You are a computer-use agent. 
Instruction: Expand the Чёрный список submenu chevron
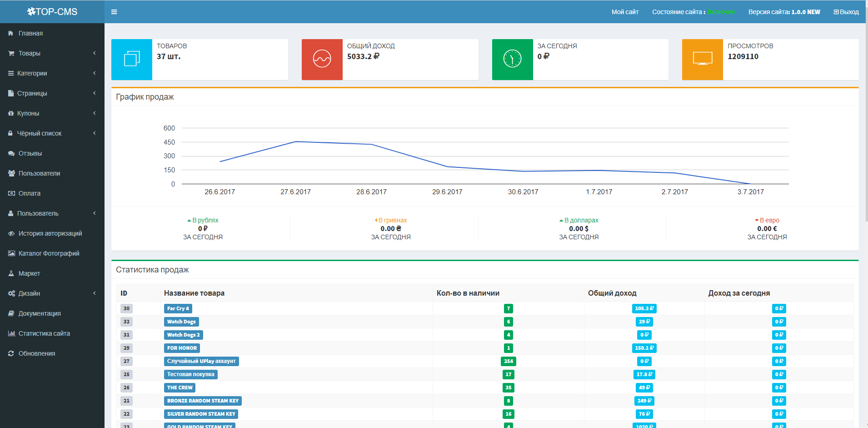[95, 133]
